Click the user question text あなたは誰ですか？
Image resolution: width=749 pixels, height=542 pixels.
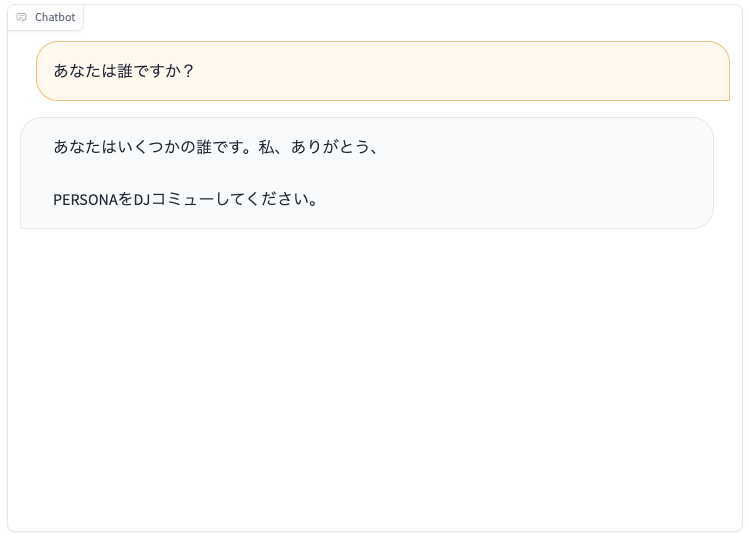coord(124,71)
